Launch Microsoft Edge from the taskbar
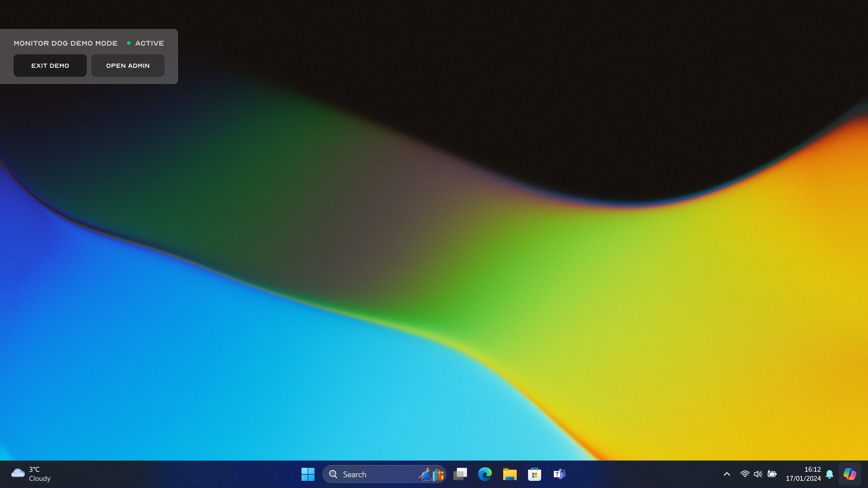 point(485,474)
